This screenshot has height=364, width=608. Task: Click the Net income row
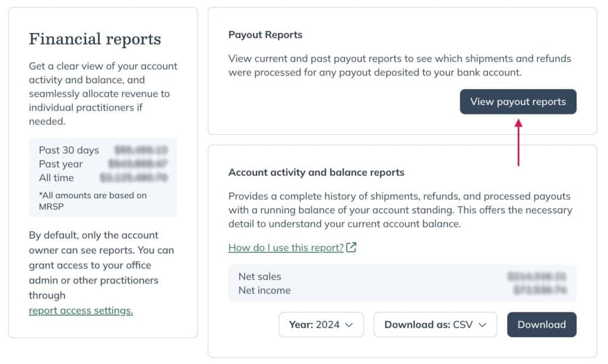pyautogui.click(x=402, y=290)
